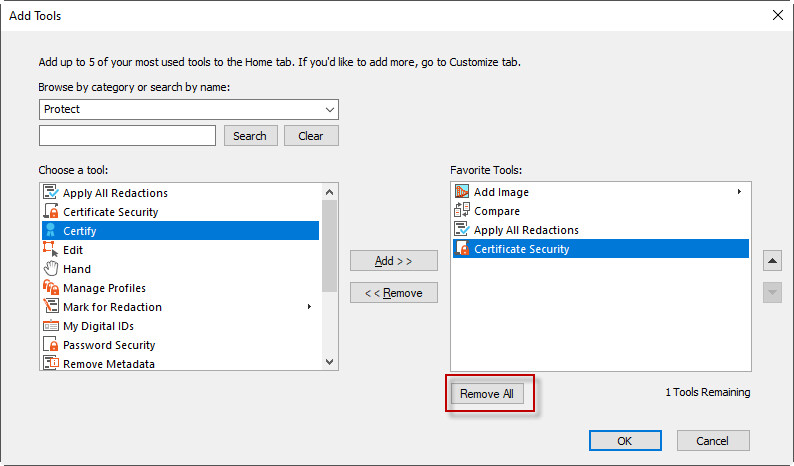Click the search by name text field
Screen dimensions: 794x466
point(127,136)
